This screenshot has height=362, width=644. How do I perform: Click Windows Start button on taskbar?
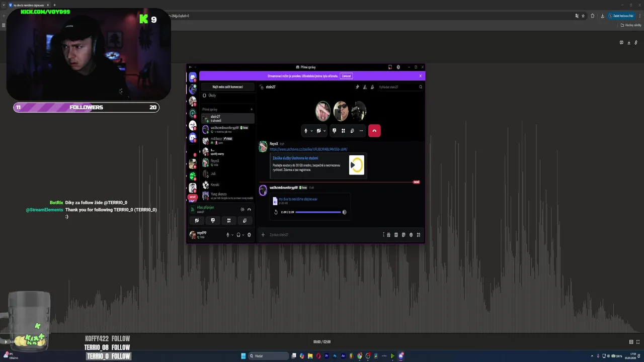tap(243, 356)
